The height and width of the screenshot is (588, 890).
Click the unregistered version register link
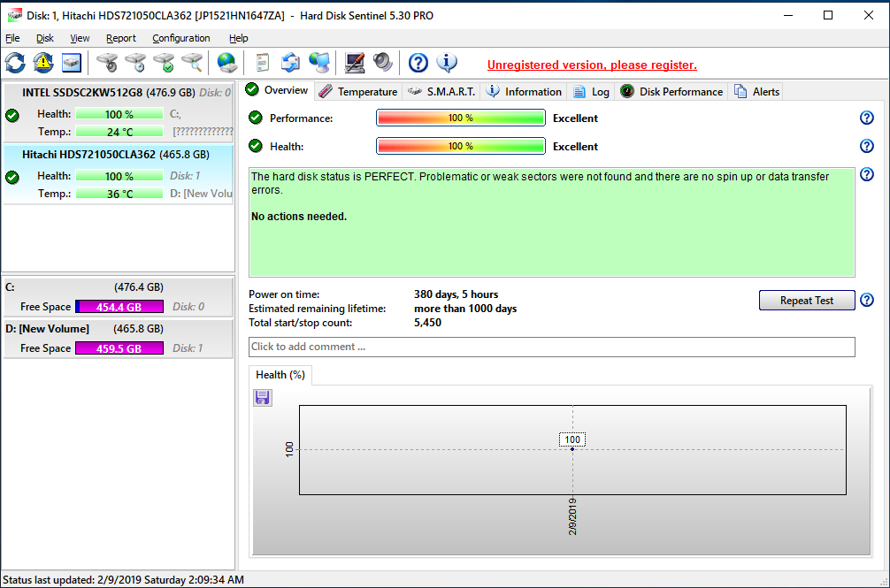[x=592, y=65]
